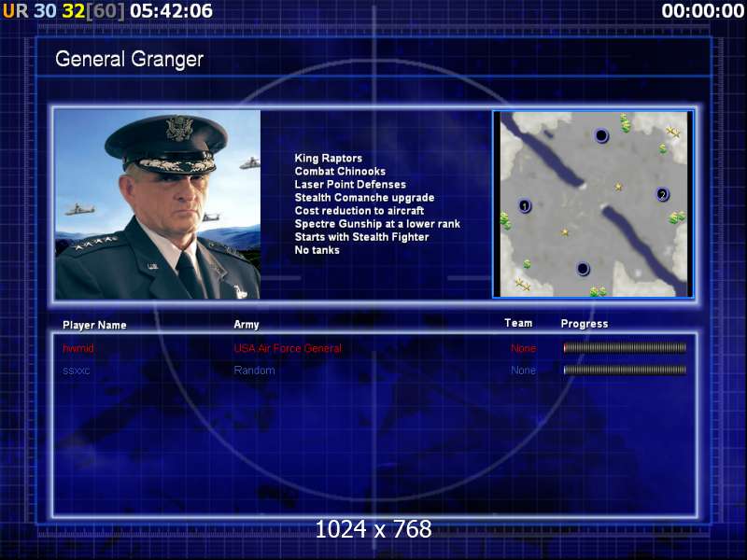Click the "Starts with Stealth Fighter" line
747x560 pixels.
tap(361, 237)
